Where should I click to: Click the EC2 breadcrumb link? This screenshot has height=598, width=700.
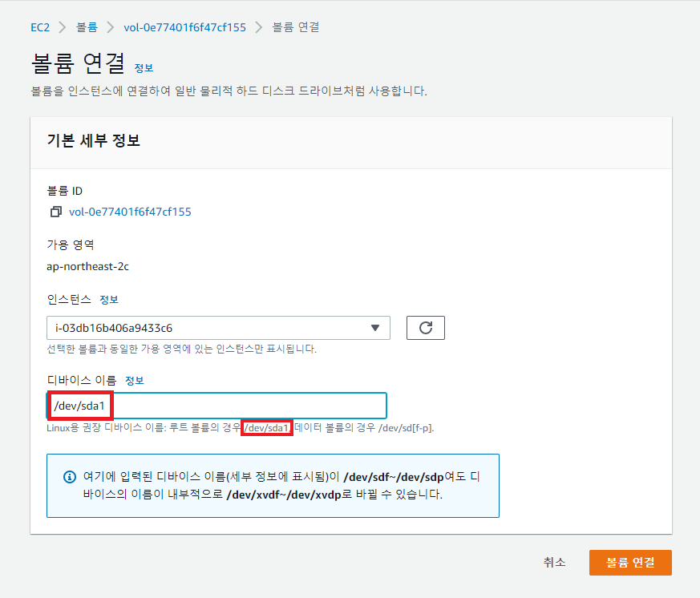pos(40,27)
